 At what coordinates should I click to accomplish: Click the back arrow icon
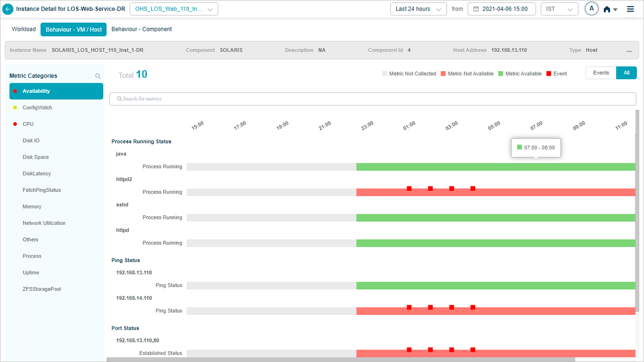8,9
